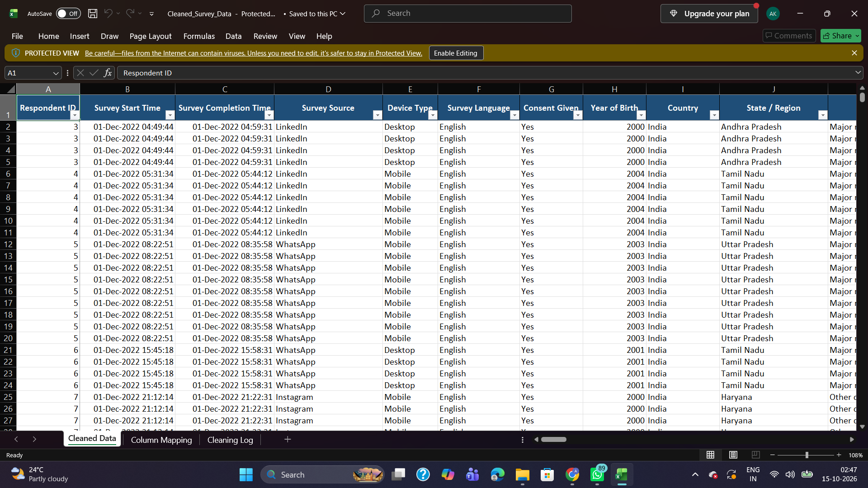Click the Redo arrow icon

click(x=130, y=14)
